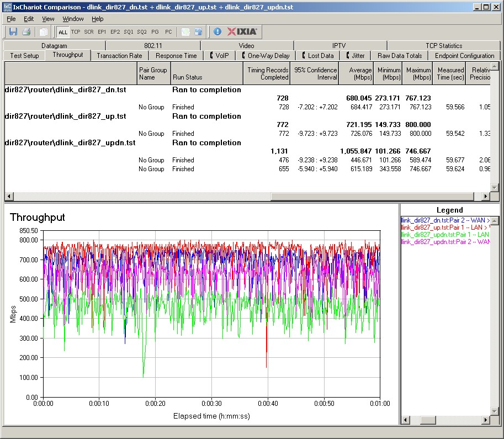Click the Maximum (Mbps) column header
The height and width of the screenshot is (439, 504).
pos(417,73)
